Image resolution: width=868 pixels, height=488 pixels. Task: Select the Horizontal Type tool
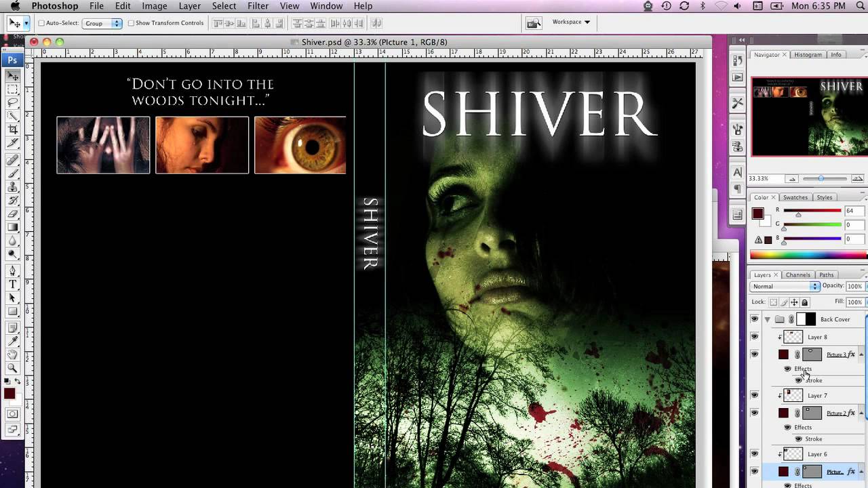(x=12, y=285)
